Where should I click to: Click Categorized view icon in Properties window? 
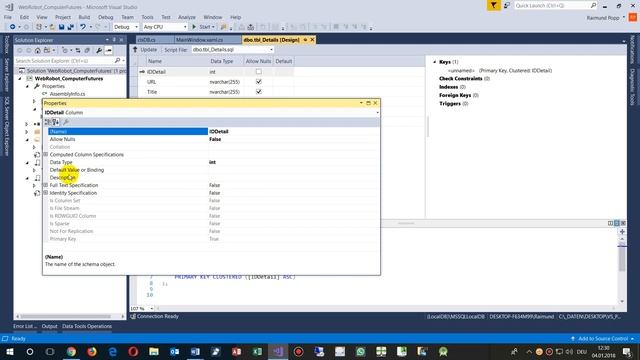point(47,122)
